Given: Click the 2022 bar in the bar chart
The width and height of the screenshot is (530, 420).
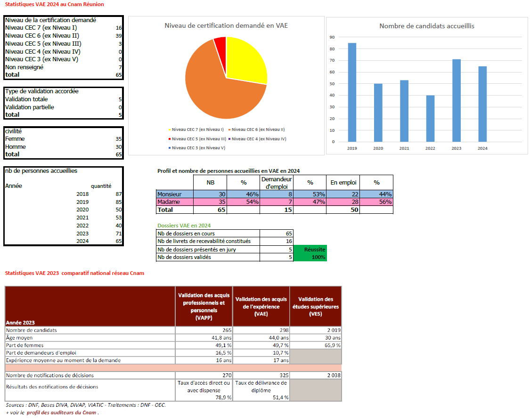Looking at the screenshot, I should [x=430, y=118].
